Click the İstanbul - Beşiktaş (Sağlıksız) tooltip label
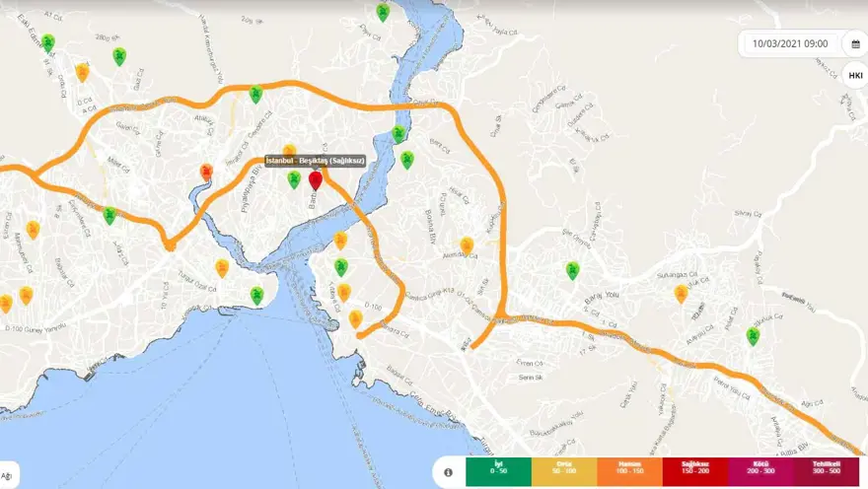 pyautogui.click(x=316, y=161)
